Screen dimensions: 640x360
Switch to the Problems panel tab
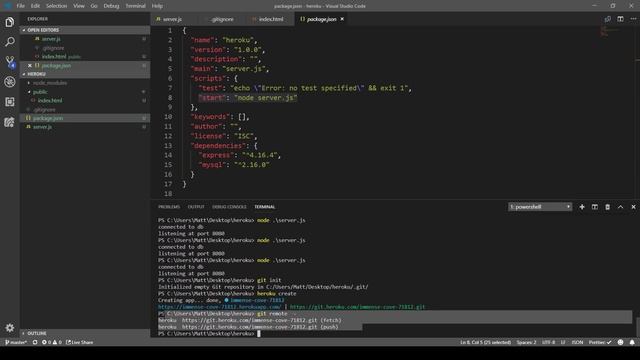tap(169, 207)
